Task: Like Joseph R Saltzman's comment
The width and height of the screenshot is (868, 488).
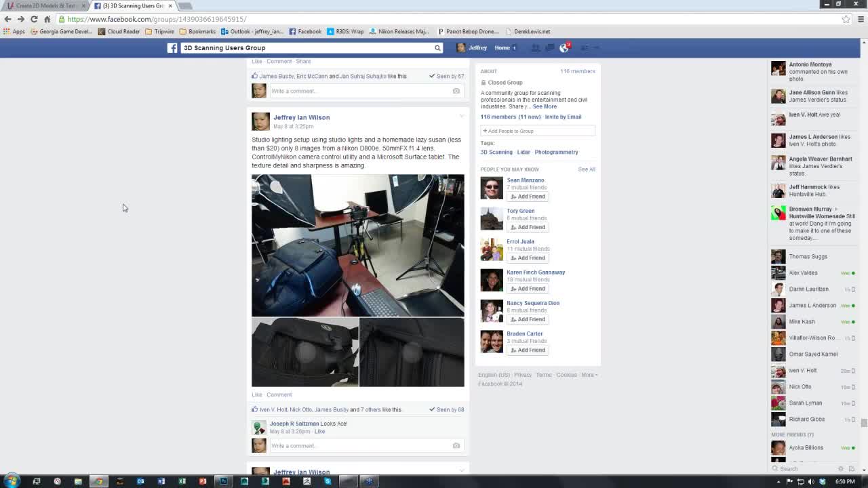Action: click(319, 431)
